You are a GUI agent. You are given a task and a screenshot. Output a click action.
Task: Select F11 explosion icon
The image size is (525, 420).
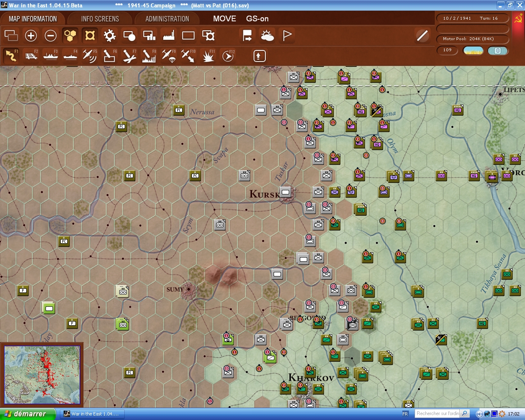click(x=208, y=56)
